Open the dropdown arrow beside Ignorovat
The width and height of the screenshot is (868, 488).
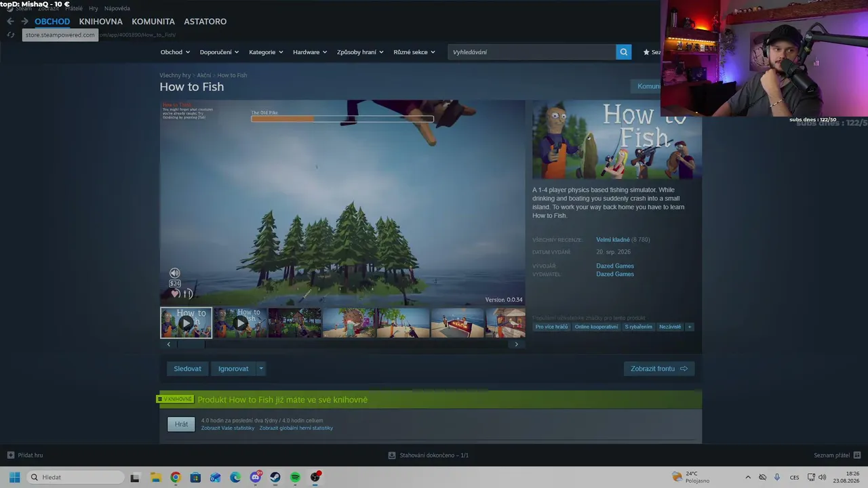(261, 369)
